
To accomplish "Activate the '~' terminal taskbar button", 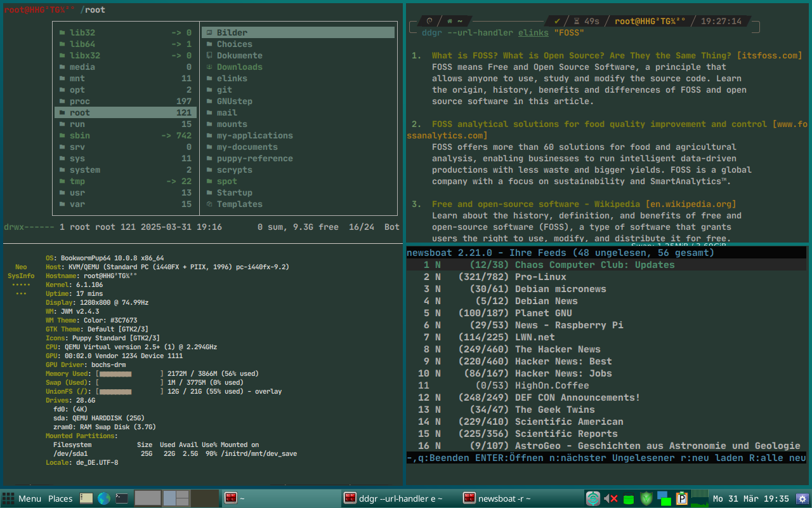I will click(x=281, y=498).
